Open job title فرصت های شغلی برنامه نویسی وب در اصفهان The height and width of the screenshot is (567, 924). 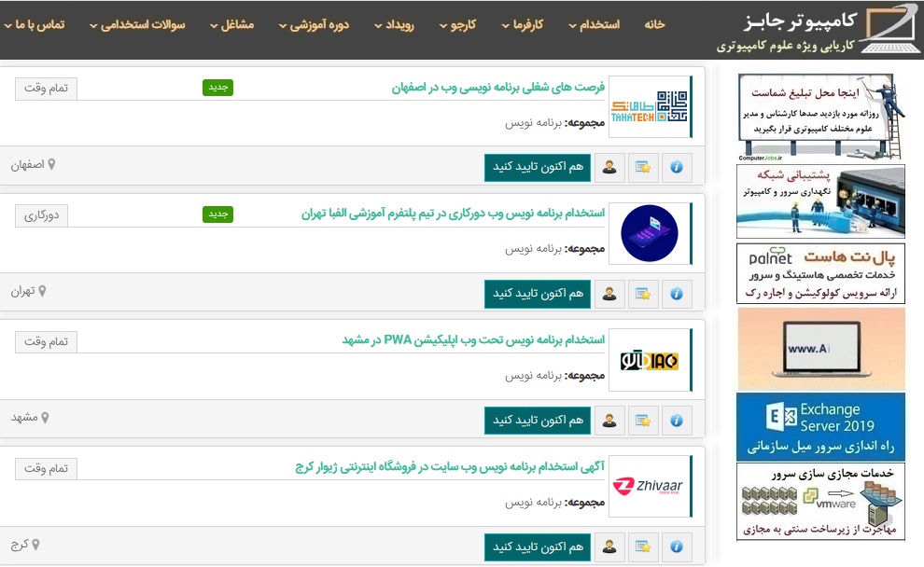pos(498,88)
